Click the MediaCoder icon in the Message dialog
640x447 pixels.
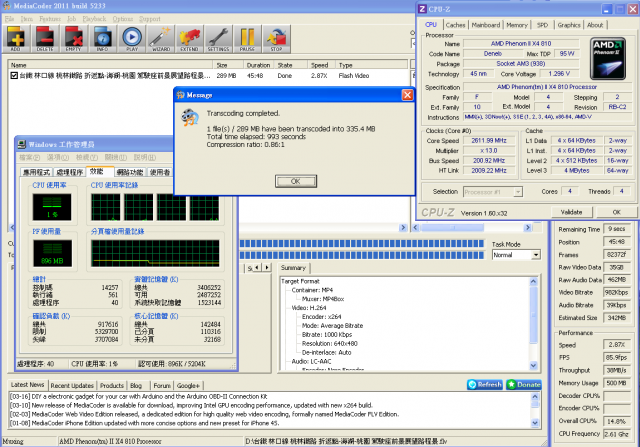(190, 118)
